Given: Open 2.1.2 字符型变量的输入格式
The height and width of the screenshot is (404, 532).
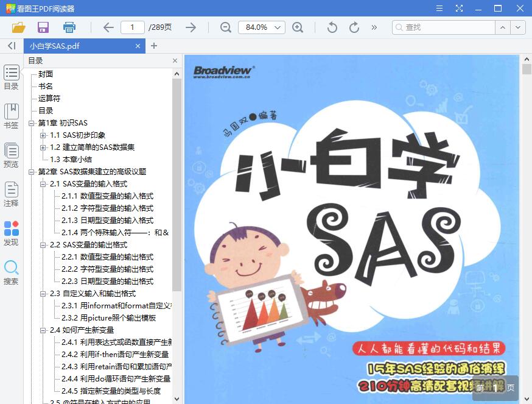Looking at the screenshot, I should tap(107, 208).
